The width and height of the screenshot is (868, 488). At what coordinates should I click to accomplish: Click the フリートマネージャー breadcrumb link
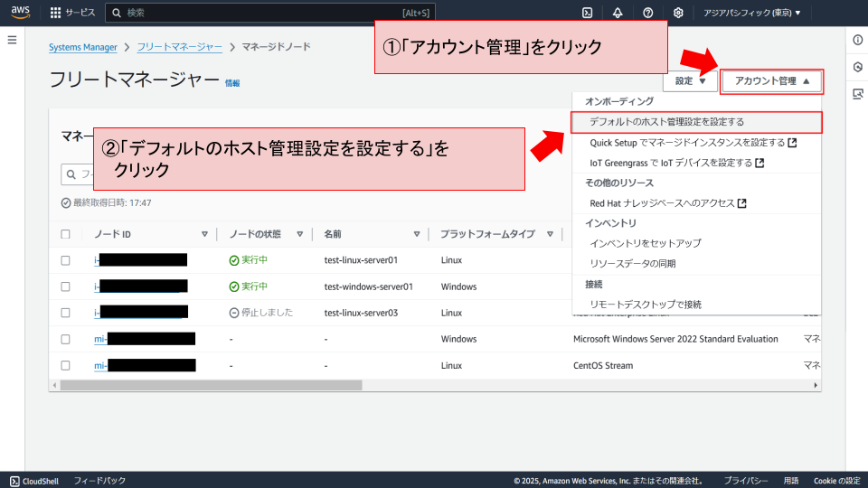click(179, 46)
